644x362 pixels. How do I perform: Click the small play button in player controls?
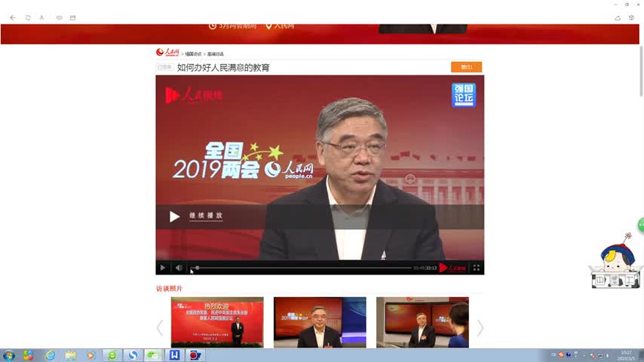(162, 268)
